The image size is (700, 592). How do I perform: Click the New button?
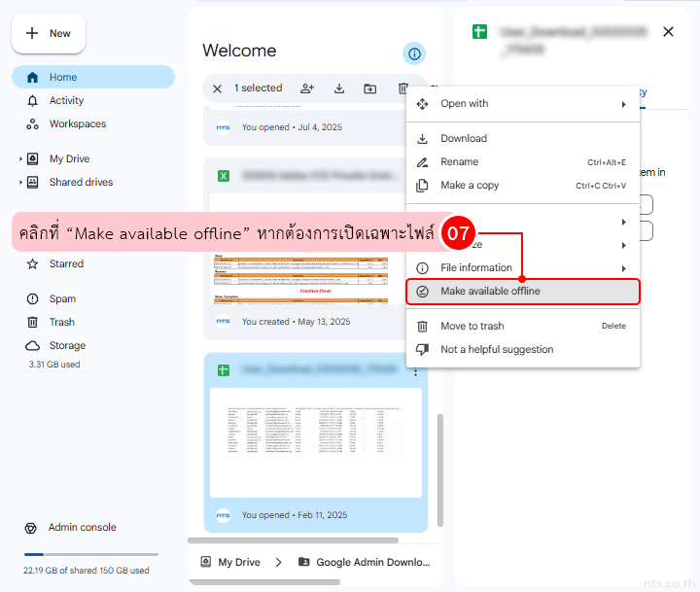point(49,33)
